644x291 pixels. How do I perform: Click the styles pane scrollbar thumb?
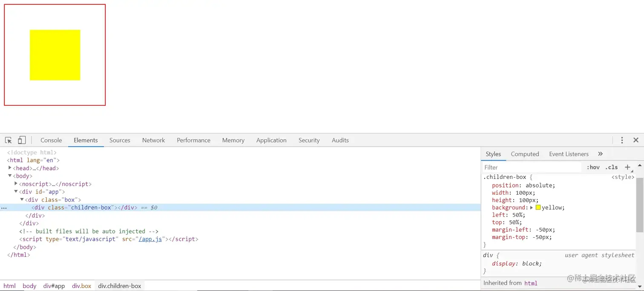[x=640, y=205]
